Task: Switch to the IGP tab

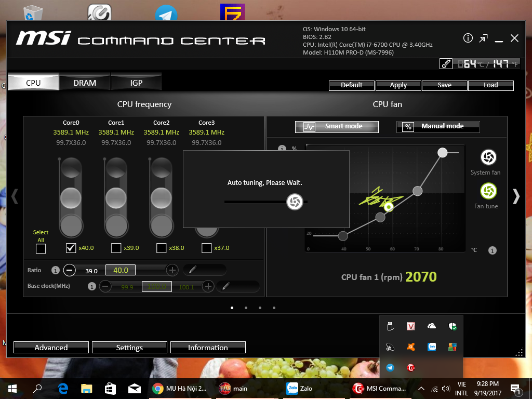Action: (x=136, y=83)
